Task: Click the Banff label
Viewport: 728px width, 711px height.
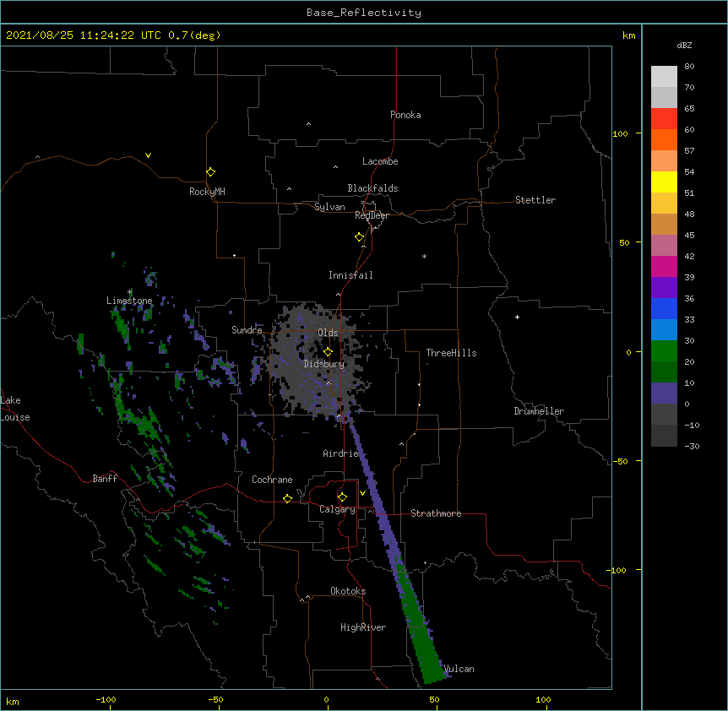Action: 105,479
